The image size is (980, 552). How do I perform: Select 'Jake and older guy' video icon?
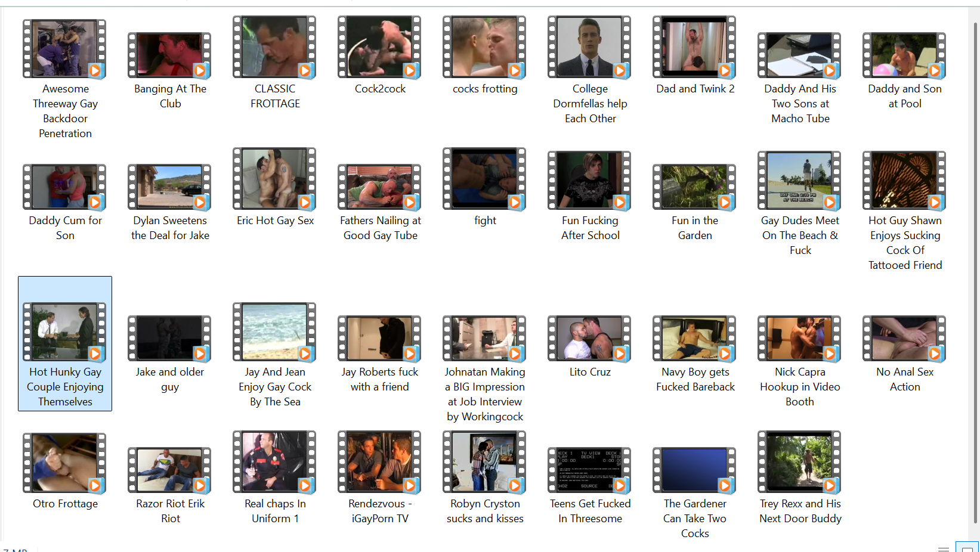point(169,338)
